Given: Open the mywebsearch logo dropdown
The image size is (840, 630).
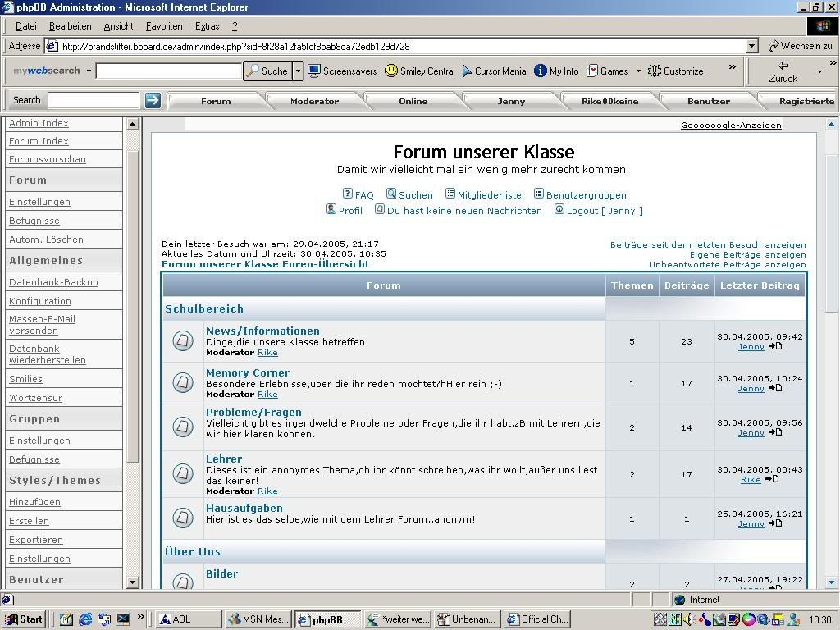Looking at the screenshot, I should (89, 71).
